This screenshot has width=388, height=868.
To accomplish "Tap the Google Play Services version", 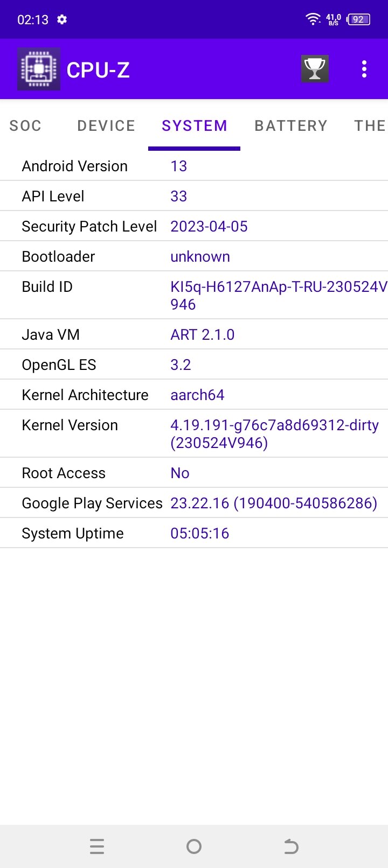I will (274, 503).
